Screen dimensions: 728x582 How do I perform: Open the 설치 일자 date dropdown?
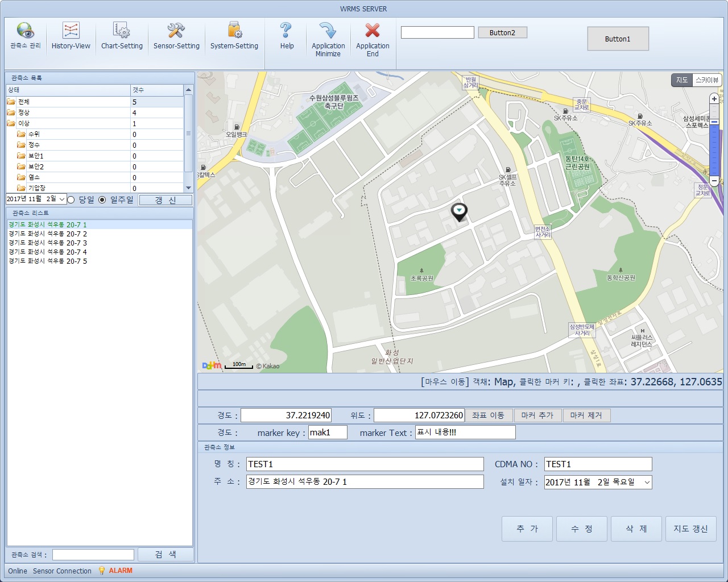[647, 483]
